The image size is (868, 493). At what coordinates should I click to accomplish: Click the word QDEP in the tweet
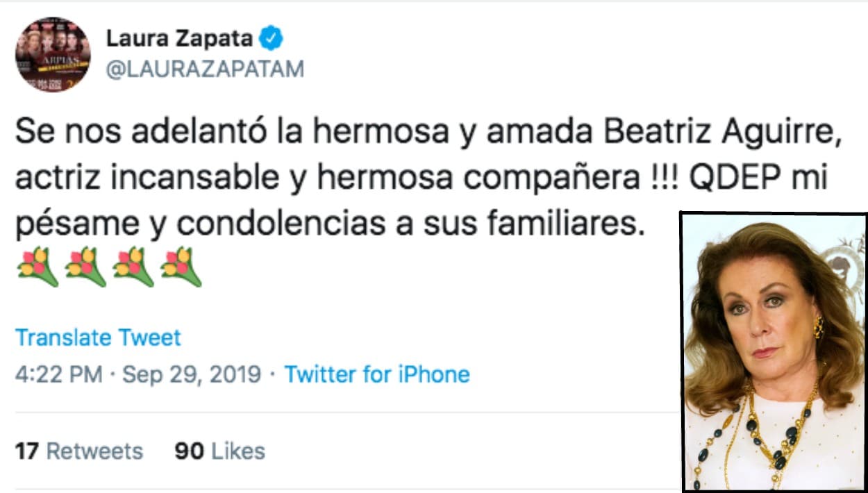click(737, 172)
